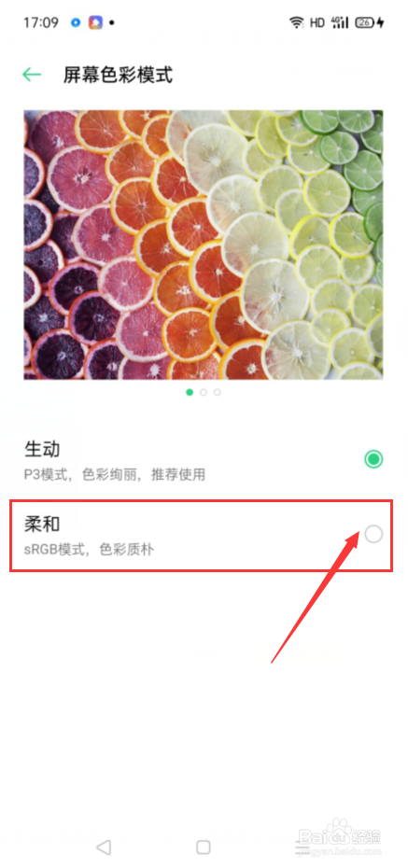The image size is (408, 868).
Task: Tap the Android home square button
Action: (204, 847)
